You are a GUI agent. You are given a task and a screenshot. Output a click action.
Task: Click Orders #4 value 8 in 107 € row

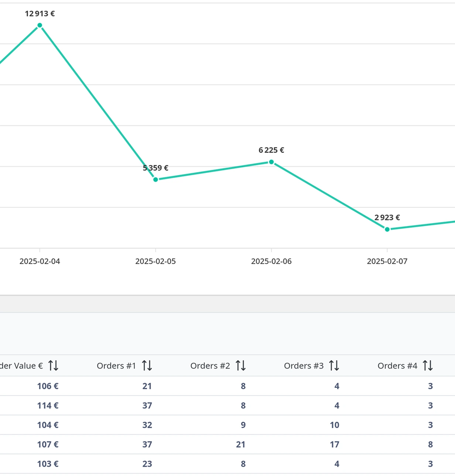coord(430,444)
